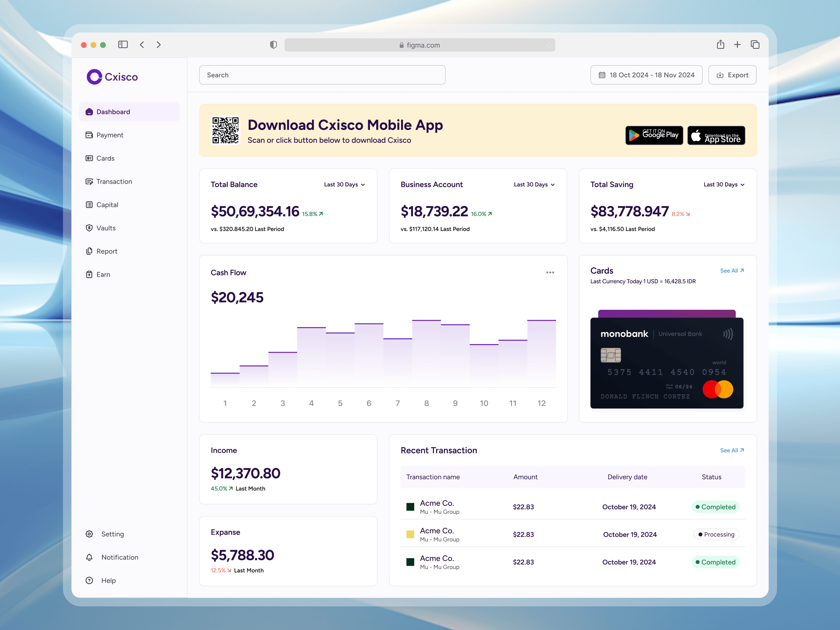Expand Business Account Last 30 Days dropdown

(534, 185)
